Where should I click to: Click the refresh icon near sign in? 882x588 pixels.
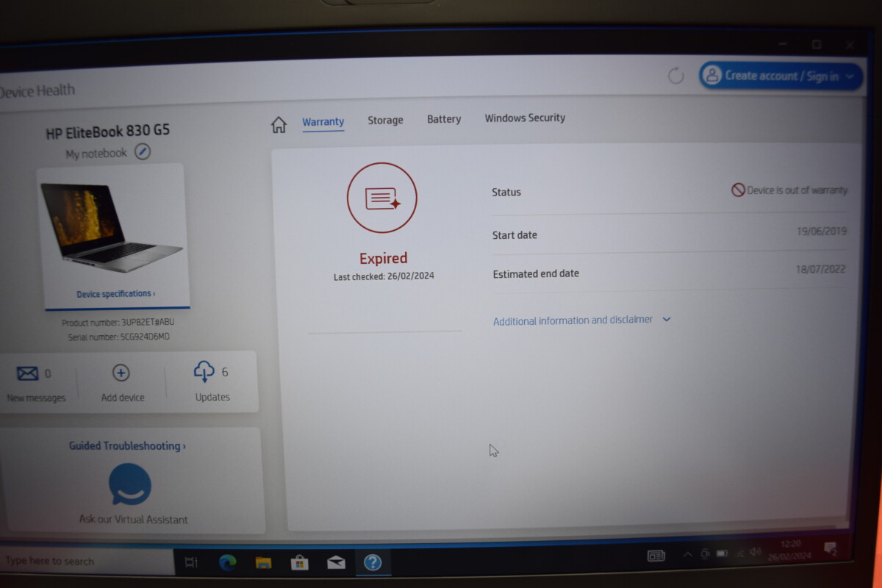[675, 75]
